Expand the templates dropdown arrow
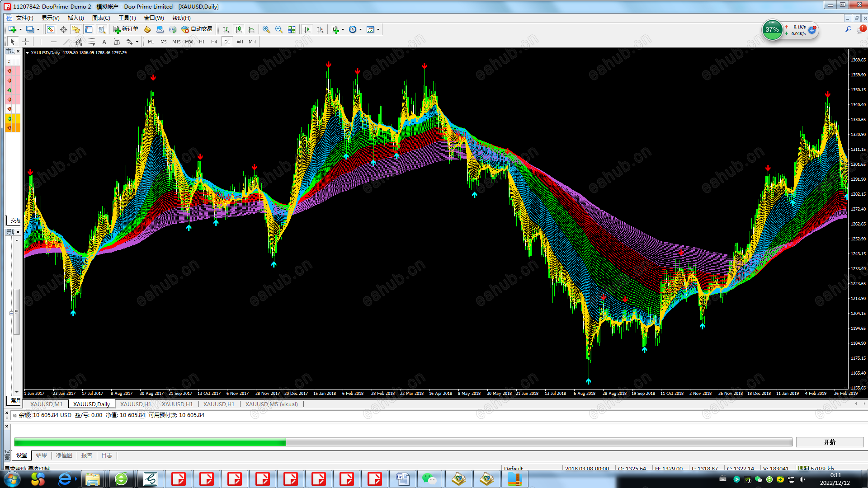This screenshot has height=488, width=868. [378, 29]
